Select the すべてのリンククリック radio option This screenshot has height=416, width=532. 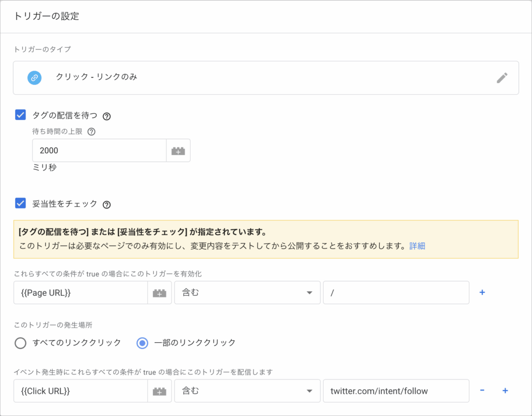pos(20,343)
